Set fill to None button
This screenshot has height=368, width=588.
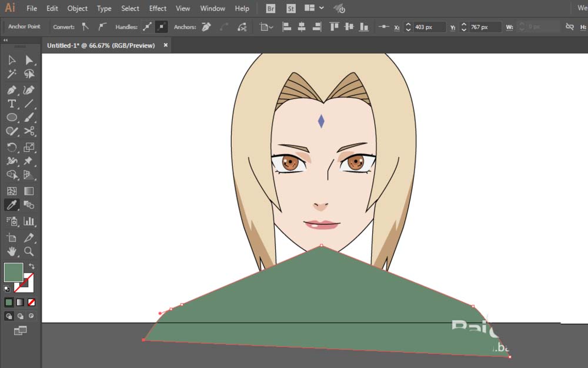click(32, 302)
